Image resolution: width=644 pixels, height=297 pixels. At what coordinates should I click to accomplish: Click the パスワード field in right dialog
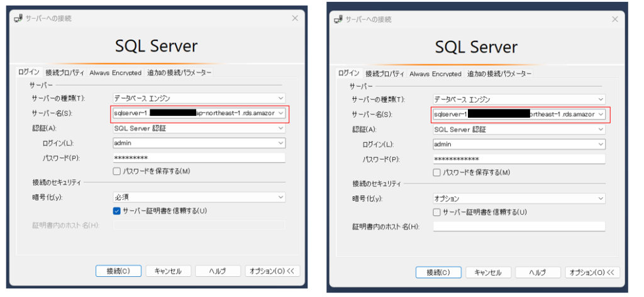(x=519, y=159)
